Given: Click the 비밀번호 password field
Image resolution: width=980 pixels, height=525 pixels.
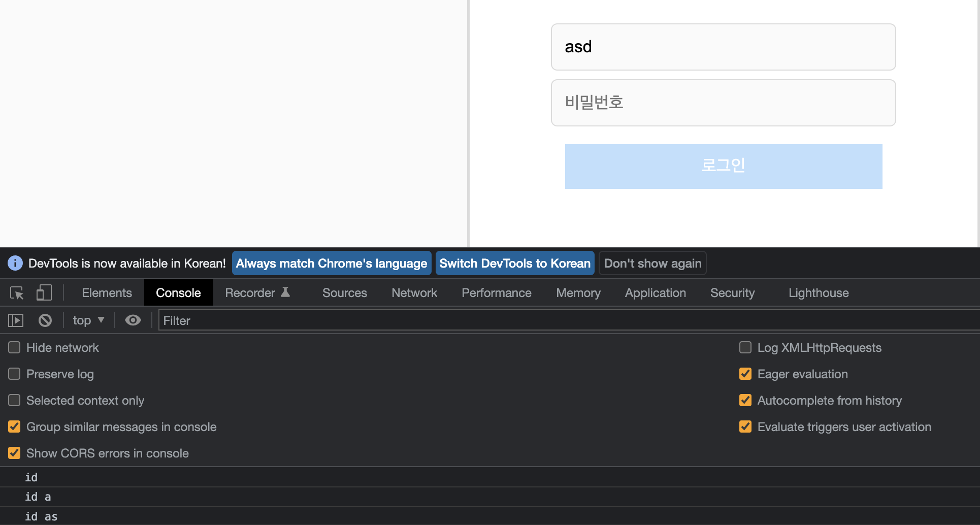Looking at the screenshot, I should point(724,103).
